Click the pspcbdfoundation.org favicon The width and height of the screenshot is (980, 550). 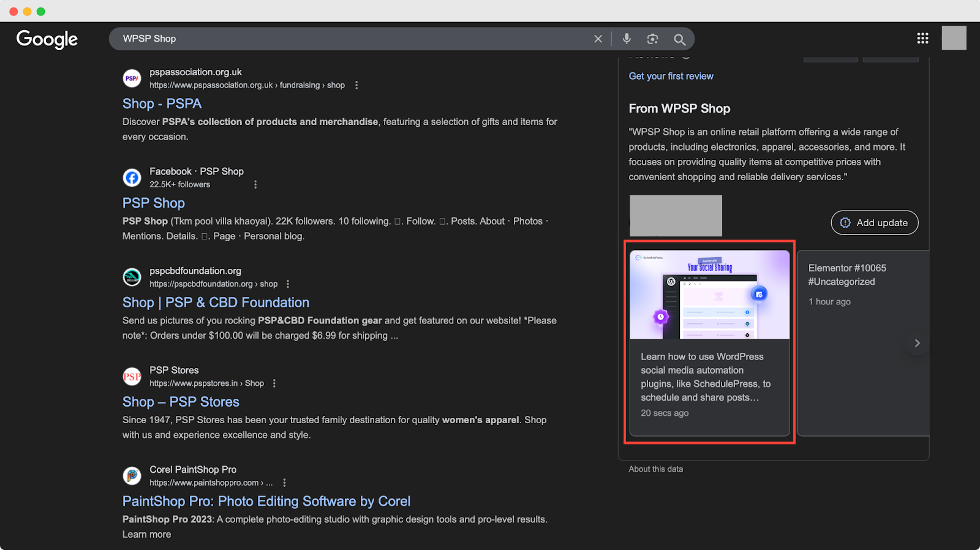click(x=132, y=277)
